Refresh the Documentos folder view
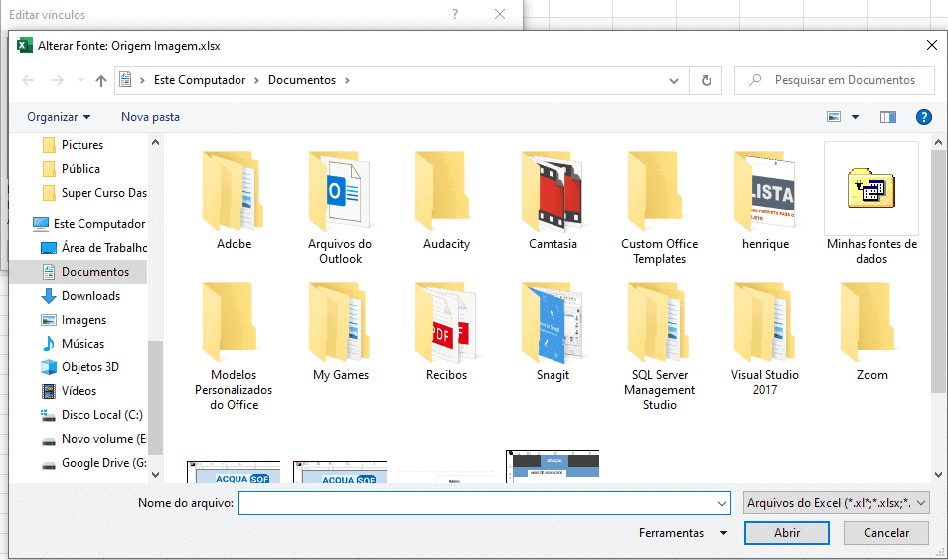 pos(706,80)
